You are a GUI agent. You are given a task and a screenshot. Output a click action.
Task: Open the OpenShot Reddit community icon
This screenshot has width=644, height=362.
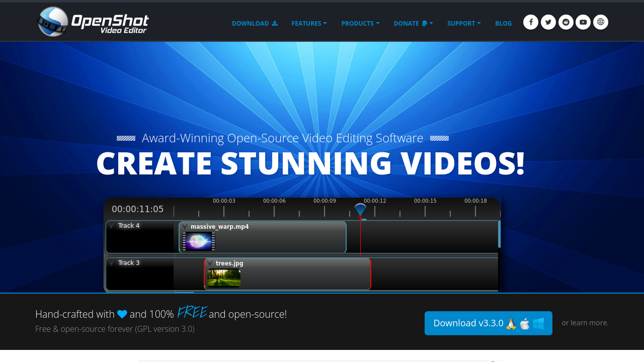pyautogui.click(x=566, y=22)
